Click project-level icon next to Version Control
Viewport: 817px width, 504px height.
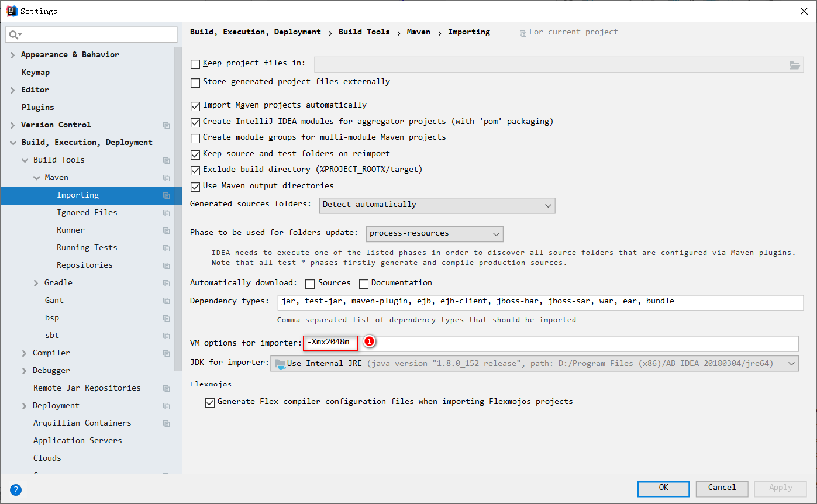click(x=167, y=125)
